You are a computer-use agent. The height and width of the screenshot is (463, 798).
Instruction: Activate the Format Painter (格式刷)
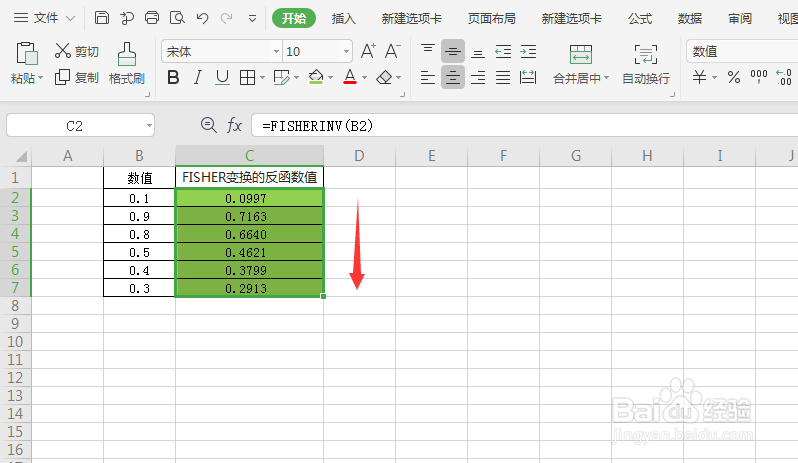pos(127,64)
